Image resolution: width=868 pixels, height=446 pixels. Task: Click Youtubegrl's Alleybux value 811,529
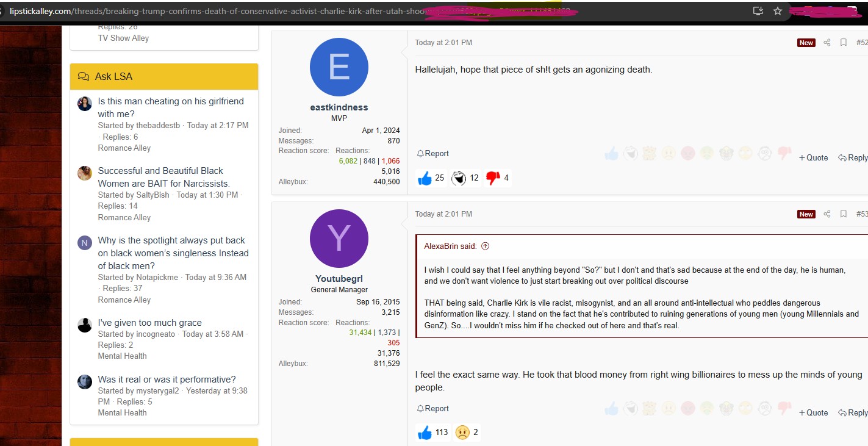387,364
